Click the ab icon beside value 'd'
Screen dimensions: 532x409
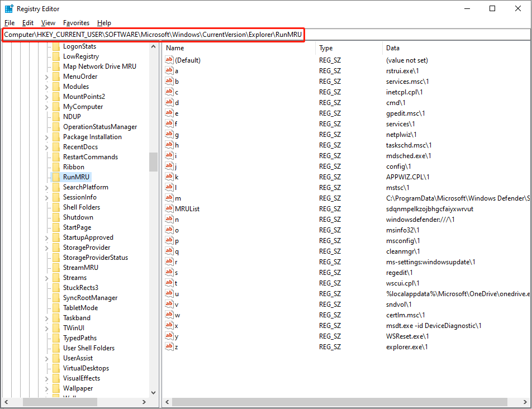(x=169, y=102)
